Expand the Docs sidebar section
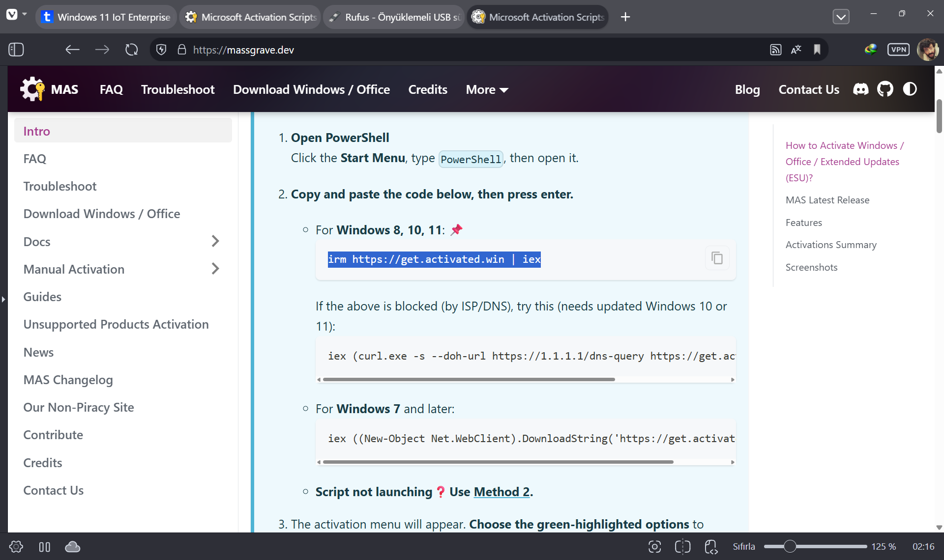The height and width of the screenshot is (560, 944). 215,241
